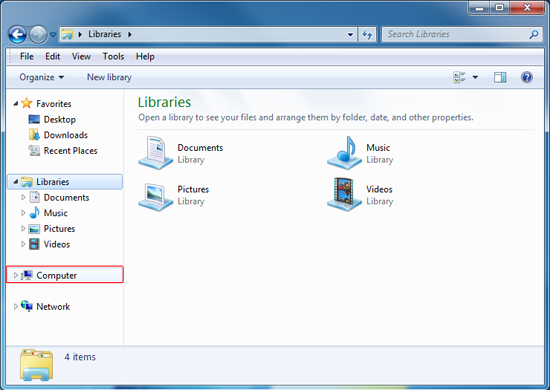The image size is (550, 390).
Task: Select the Videos library large icon
Action: tap(344, 195)
